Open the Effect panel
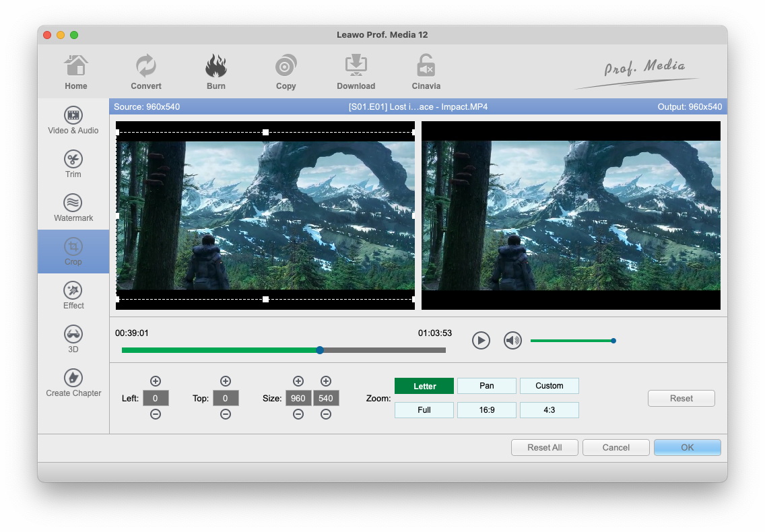The height and width of the screenshot is (532, 765). coord(73,295)
